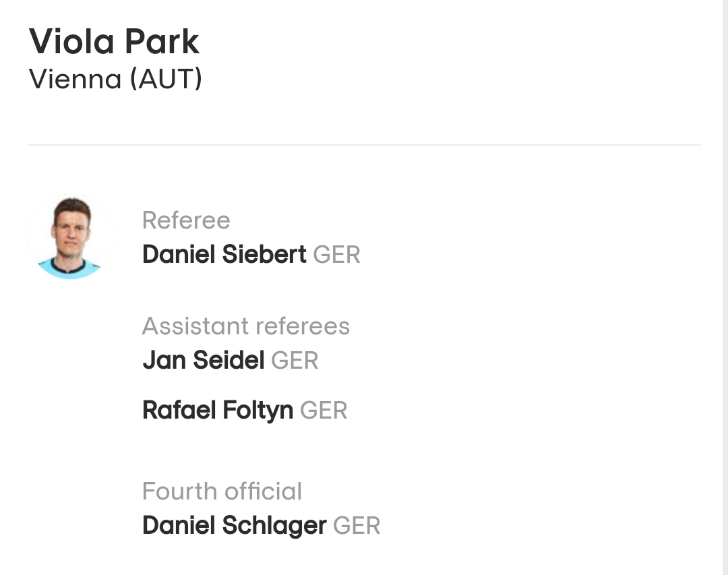Viewport: 728px width, 575px height.
Task: Click Daniel Siebert's referee photo
Action: coord(71,237)
